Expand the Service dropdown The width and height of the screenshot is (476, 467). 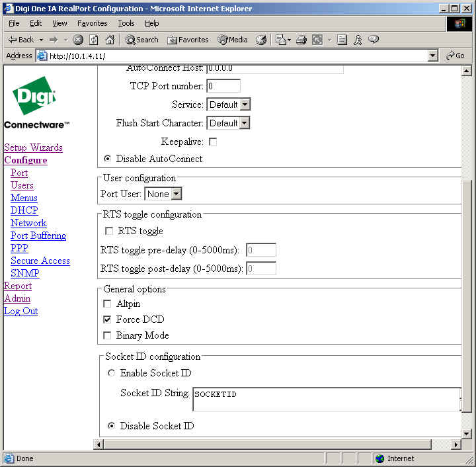pyautogui.click(x=229, y=105)
